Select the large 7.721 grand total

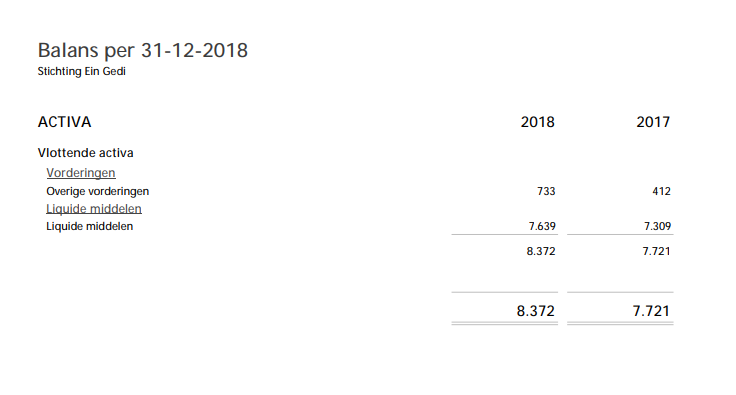[x=651, y=311]
